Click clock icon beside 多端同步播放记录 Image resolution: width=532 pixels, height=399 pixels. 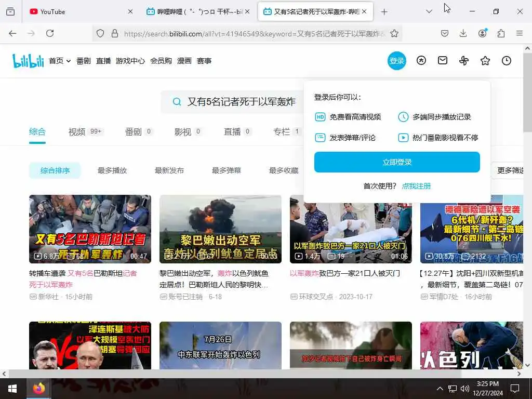[x=403, y=117]
